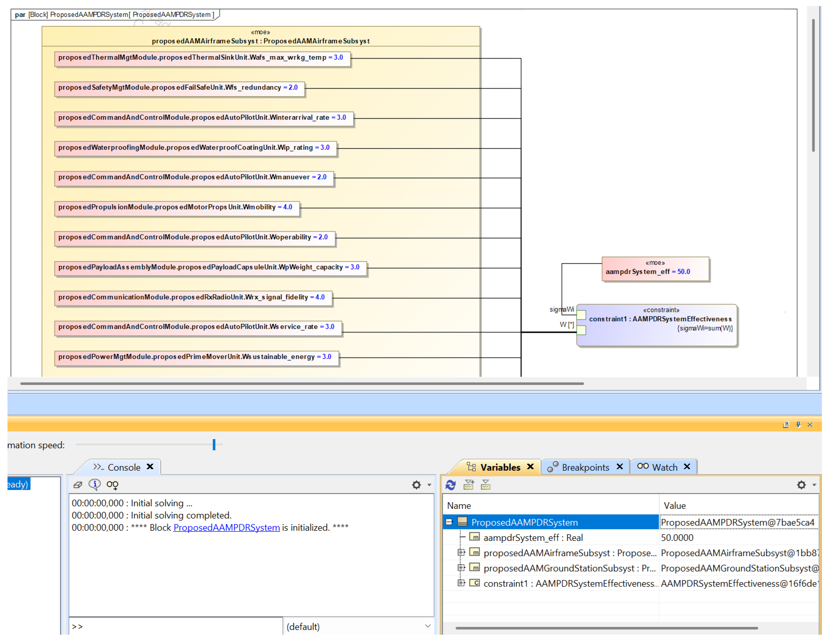This screenshot has width=830, height=644.
Task: Open the Console options gear menu
Action: 417,485
